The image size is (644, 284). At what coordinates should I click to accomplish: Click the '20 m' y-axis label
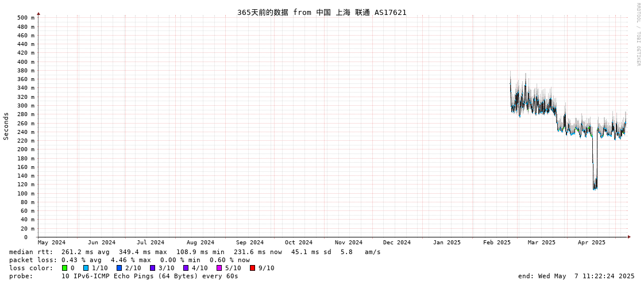click(x=28, y=228)
